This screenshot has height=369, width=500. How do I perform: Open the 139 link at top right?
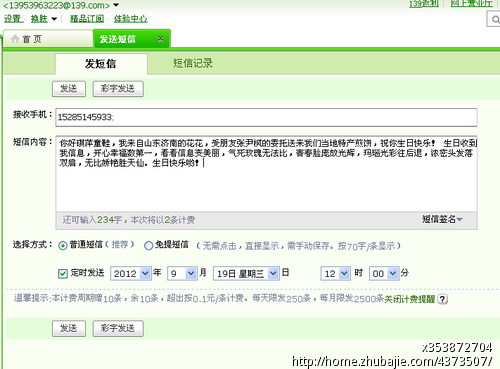tap(424, 3)
